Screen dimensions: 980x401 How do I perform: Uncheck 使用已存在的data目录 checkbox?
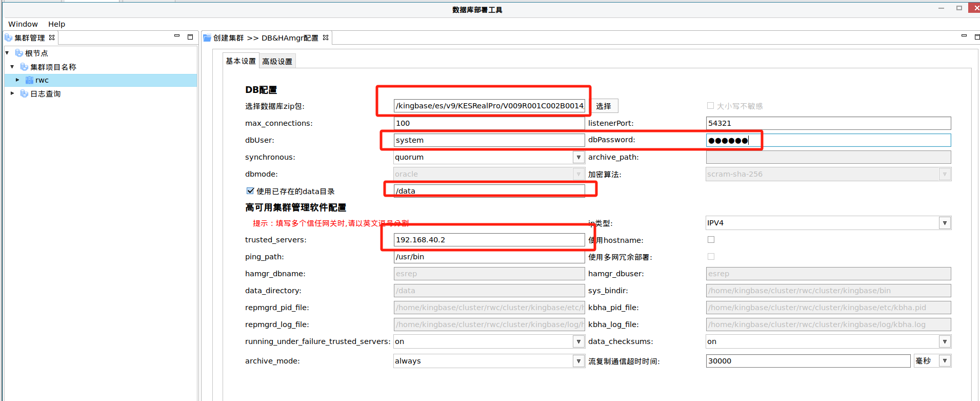(250, 191)
